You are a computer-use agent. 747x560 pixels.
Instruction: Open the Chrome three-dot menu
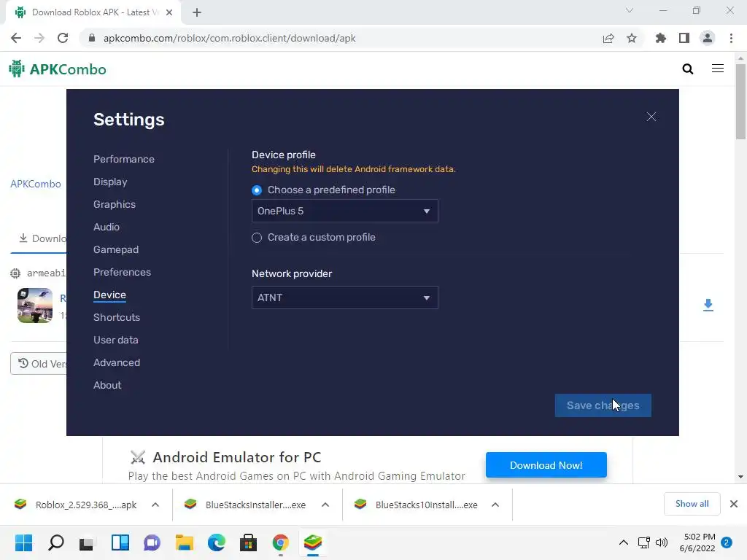click(x=731, y=38)
